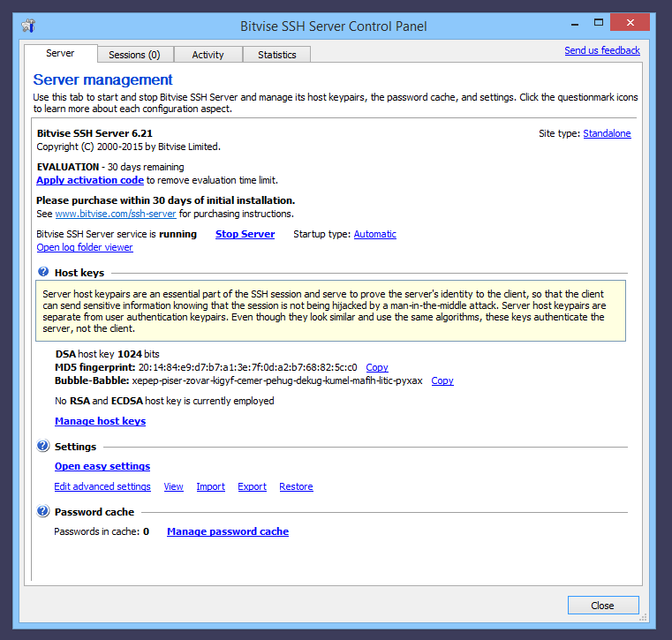
Task: Change site type via Standalone link
Action: 607,133
